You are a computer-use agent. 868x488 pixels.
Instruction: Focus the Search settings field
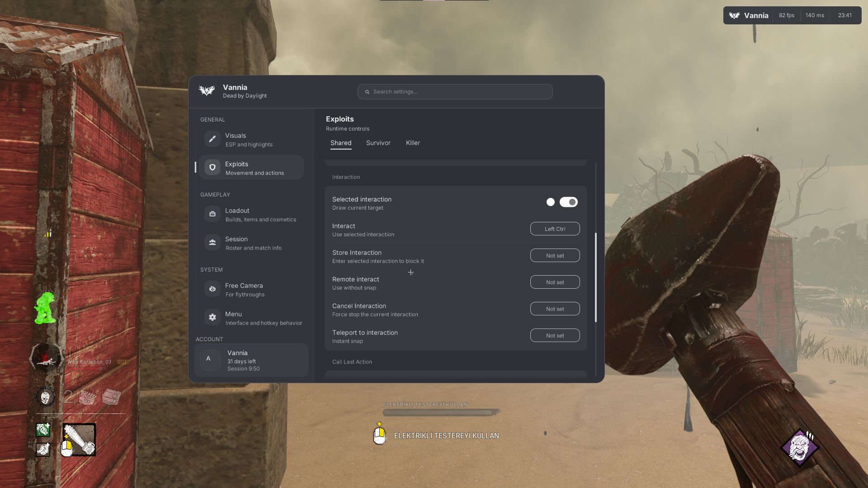coord(455,92)
